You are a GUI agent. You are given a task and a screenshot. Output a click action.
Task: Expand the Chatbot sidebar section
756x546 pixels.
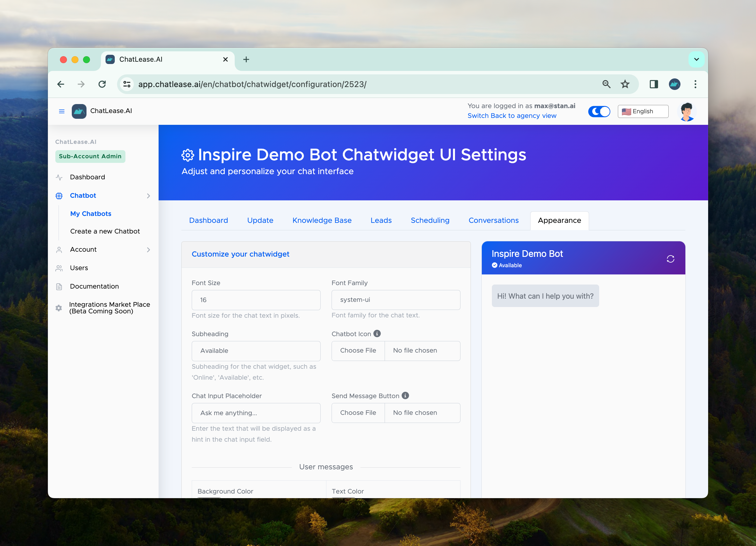[x=148, y=196]
